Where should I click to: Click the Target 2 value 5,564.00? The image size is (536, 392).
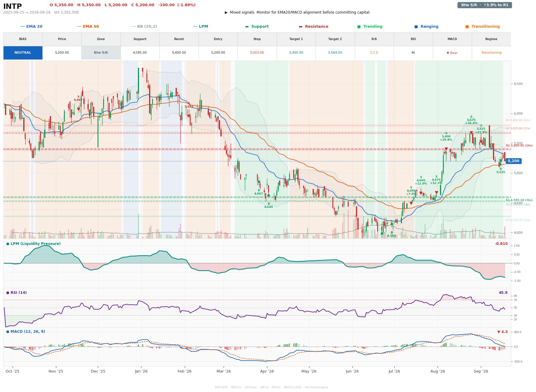point(335,53)
